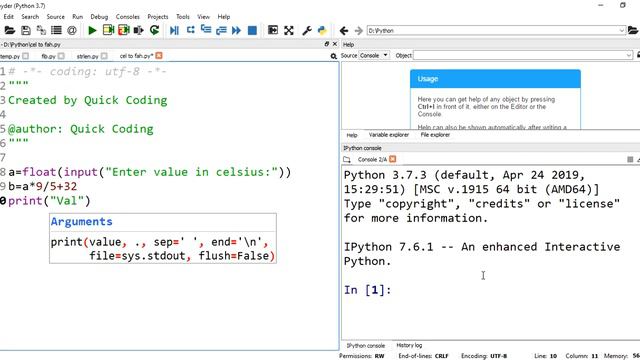
Task: Open the View menu
Action: [x=203, y=17]
